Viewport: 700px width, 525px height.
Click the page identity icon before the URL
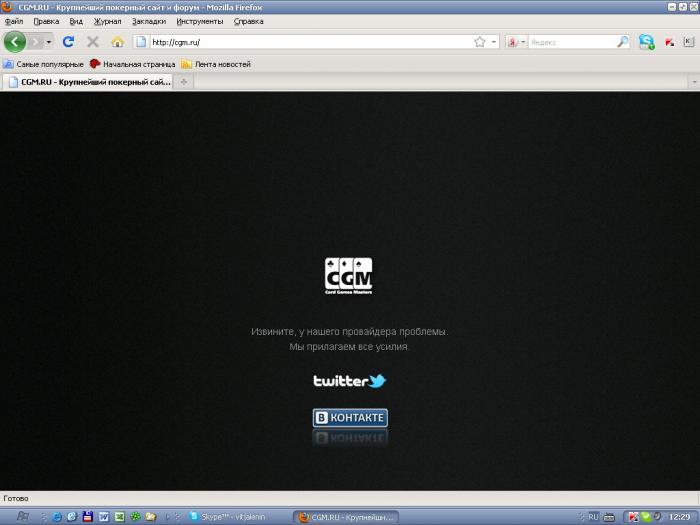tap(141, 42)
